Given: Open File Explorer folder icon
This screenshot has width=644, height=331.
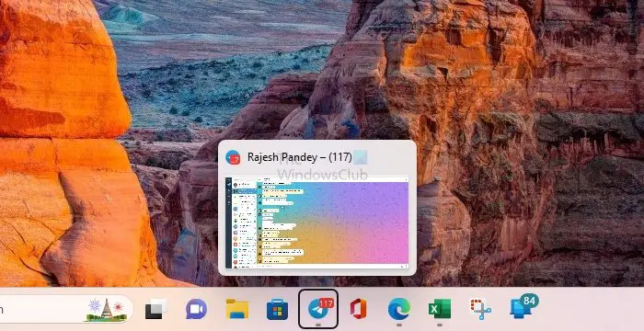Looking at the screenshot, I should pyautogui.click(x=237, y=309).
